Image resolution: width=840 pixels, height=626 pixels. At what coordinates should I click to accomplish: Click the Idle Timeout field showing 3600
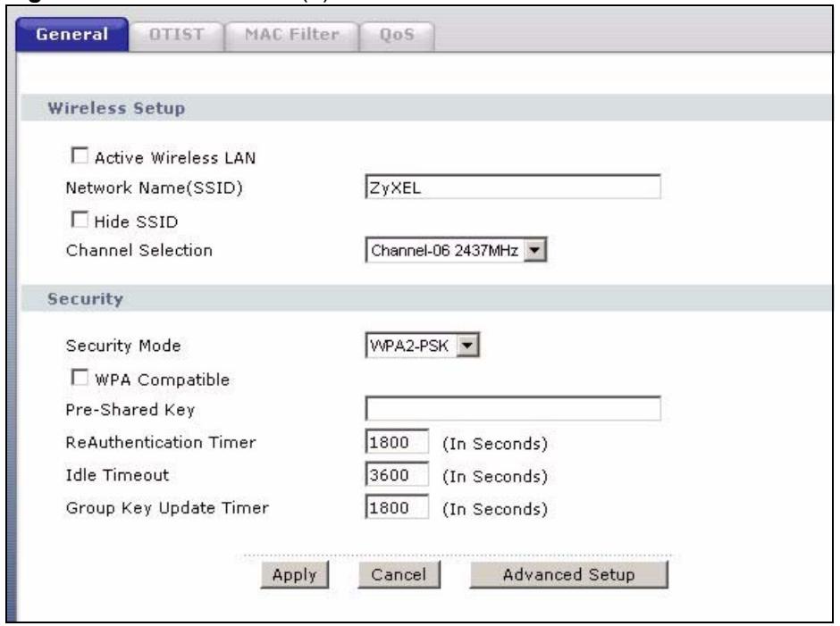point(397,474)
